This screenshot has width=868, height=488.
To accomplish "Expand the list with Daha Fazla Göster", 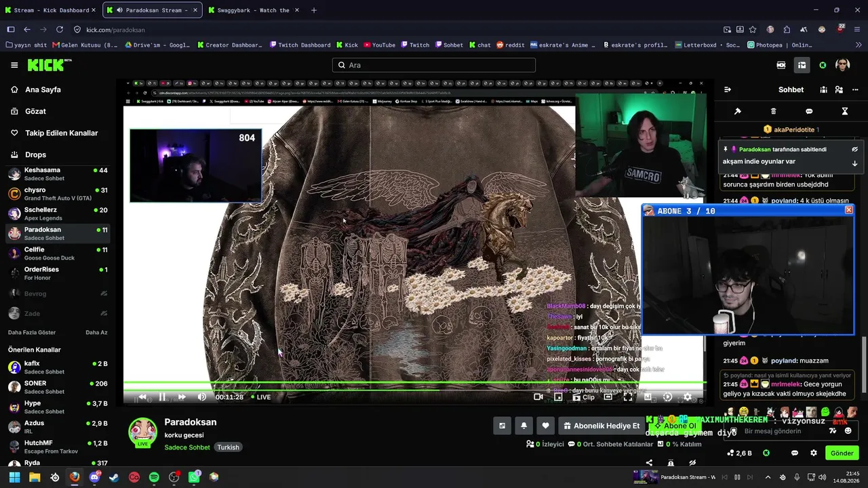I will [x=32, y=333].
